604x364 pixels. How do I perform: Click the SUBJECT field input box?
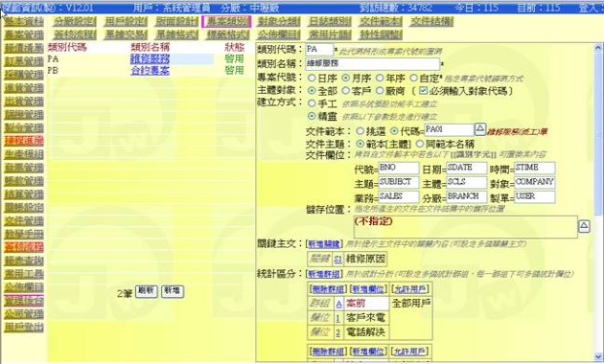[x=399, y=182]
